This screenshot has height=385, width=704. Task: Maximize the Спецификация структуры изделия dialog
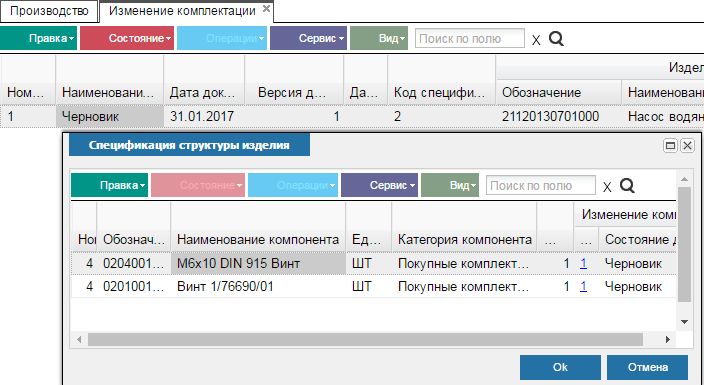pyautogui.click(x=670, y=146)
